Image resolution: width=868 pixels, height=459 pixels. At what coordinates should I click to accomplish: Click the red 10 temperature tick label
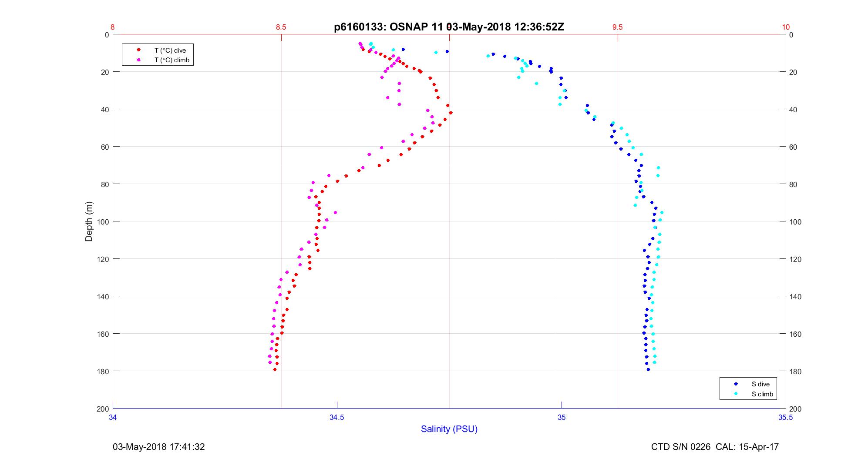[786, 27]
